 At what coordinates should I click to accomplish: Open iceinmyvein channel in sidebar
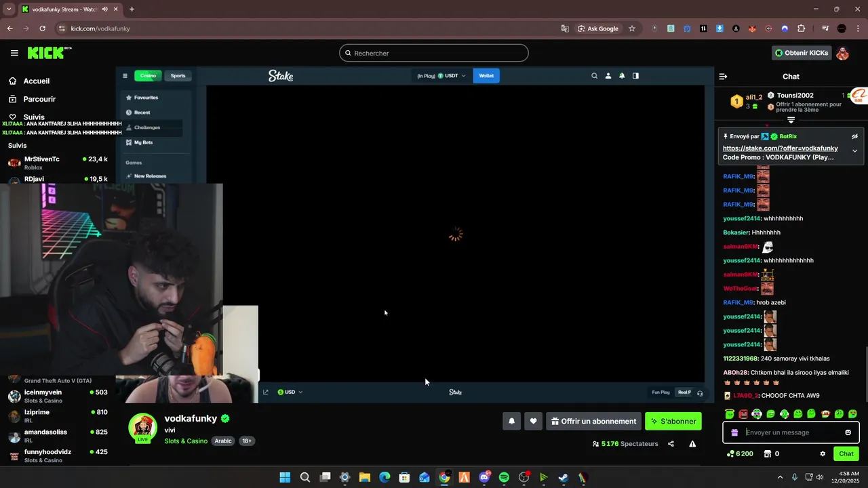(x=58, y=396)
